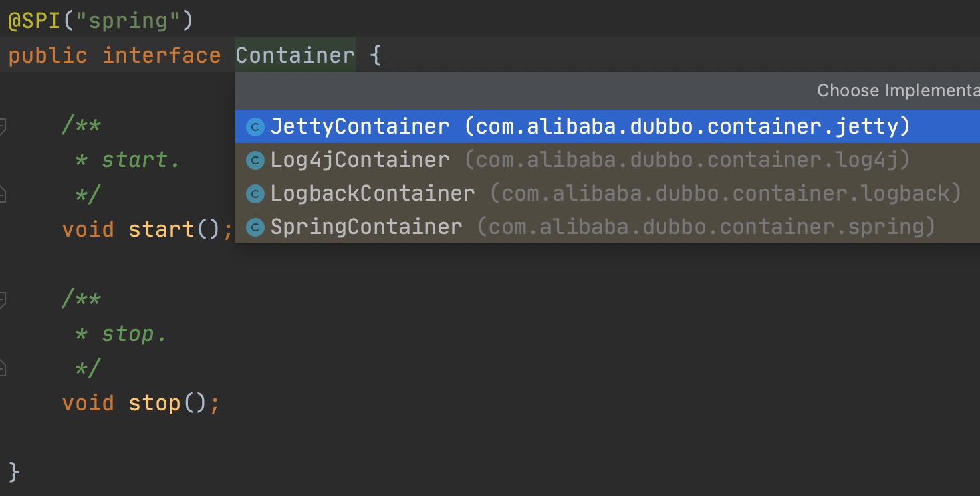Click the 'void' keyword before stop()

coord(88,403)
